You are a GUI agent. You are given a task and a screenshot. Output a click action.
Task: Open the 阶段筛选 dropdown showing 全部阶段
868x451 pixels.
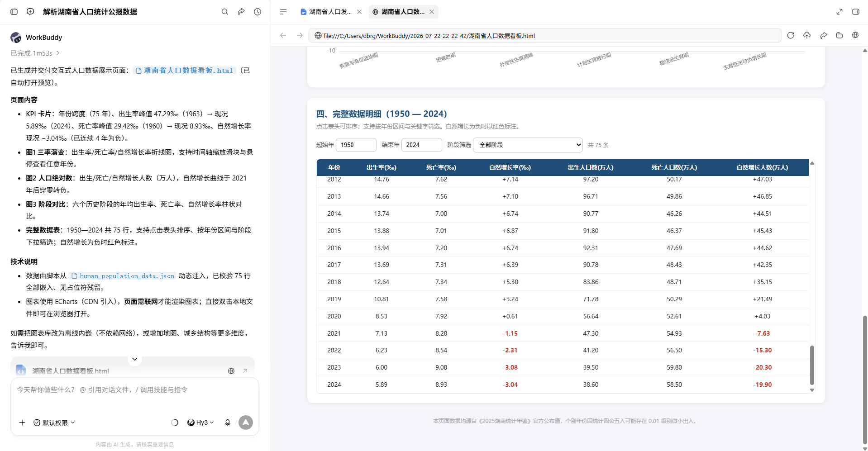(x=528, y=145)
